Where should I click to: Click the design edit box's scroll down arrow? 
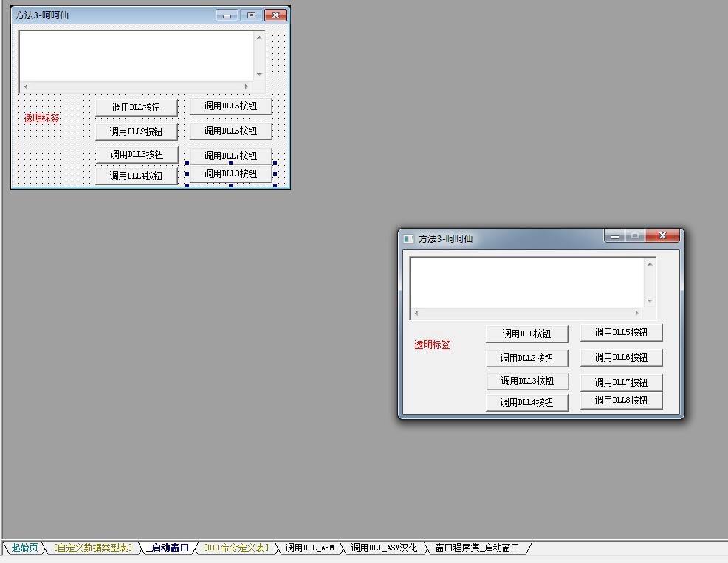[260, 75]
